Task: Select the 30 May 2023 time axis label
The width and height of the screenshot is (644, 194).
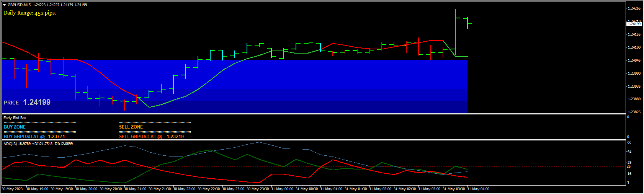Action: [12, 189]
